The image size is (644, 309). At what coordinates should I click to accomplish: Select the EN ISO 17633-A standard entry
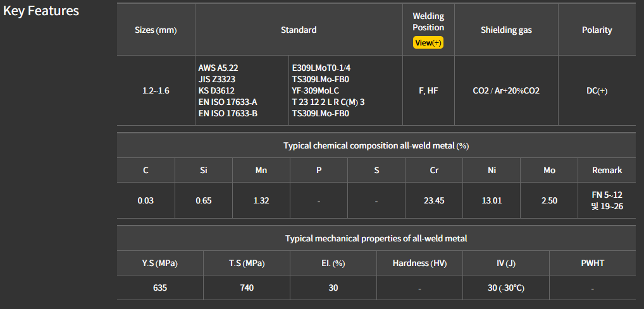[x=228, y=102]
